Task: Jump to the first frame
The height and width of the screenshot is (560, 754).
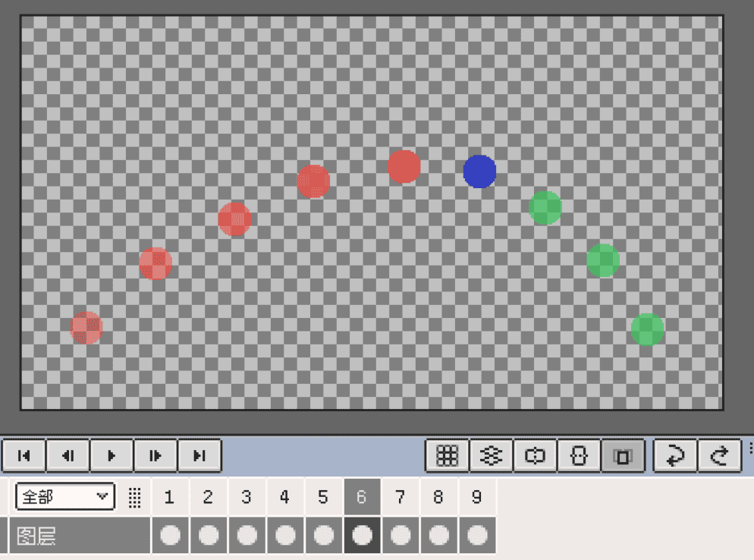Action: pyautogui.click(x=24, y=455)
